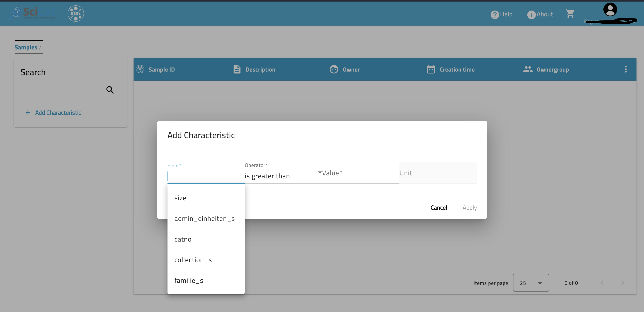Click the Sample ID fingerprint icon

coord(140,69)
